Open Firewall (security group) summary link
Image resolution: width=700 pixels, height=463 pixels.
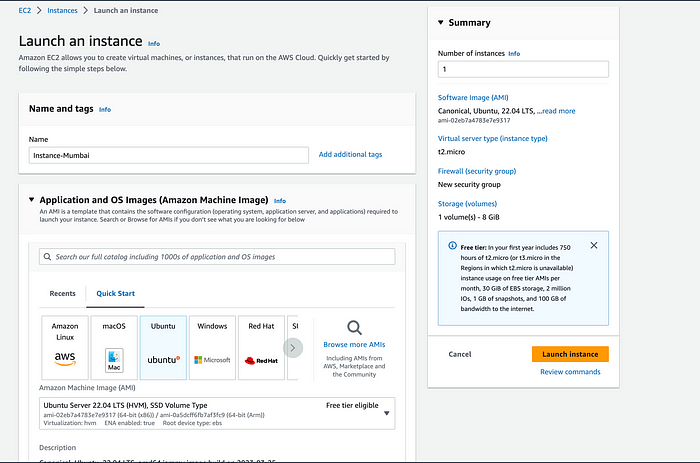[x=477, y=171]
